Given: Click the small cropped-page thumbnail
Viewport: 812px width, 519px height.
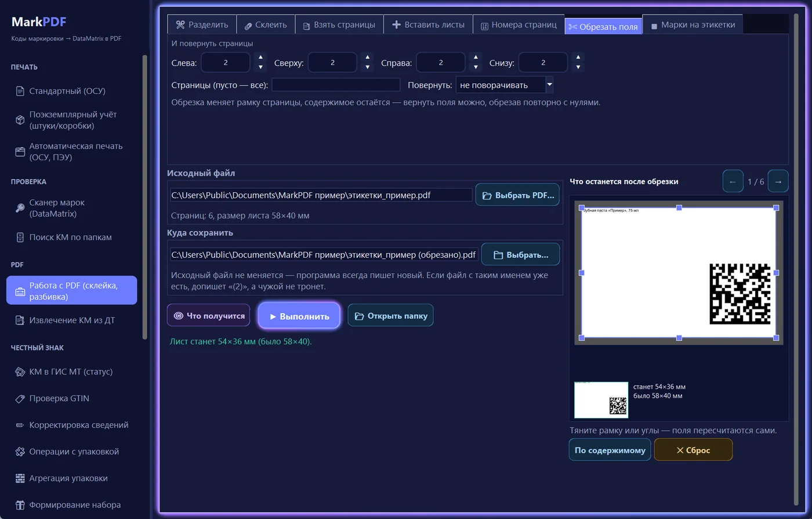Looking at the screenshot, I should pyautogui.click(x=601, y=400).
